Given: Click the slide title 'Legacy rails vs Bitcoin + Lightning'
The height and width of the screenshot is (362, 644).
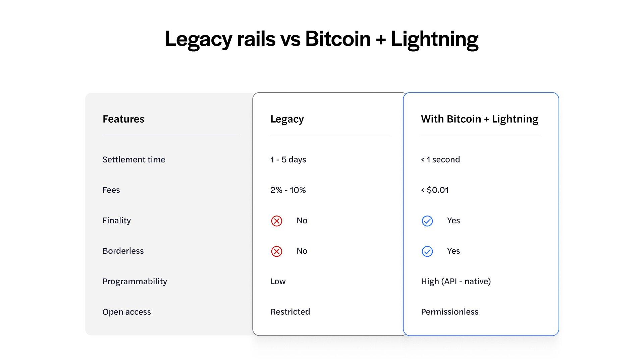Looking at the screenshot, I should (x=321, y=39).
